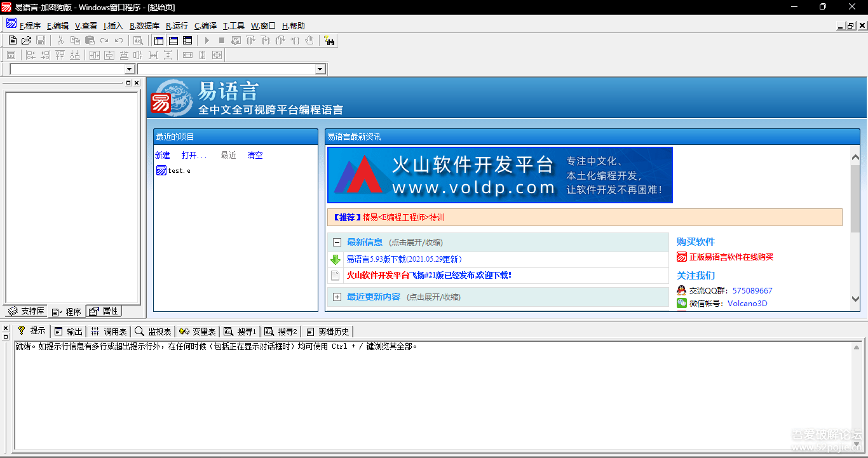Toggle the bottom status panel visibility button

click(173, 40)
